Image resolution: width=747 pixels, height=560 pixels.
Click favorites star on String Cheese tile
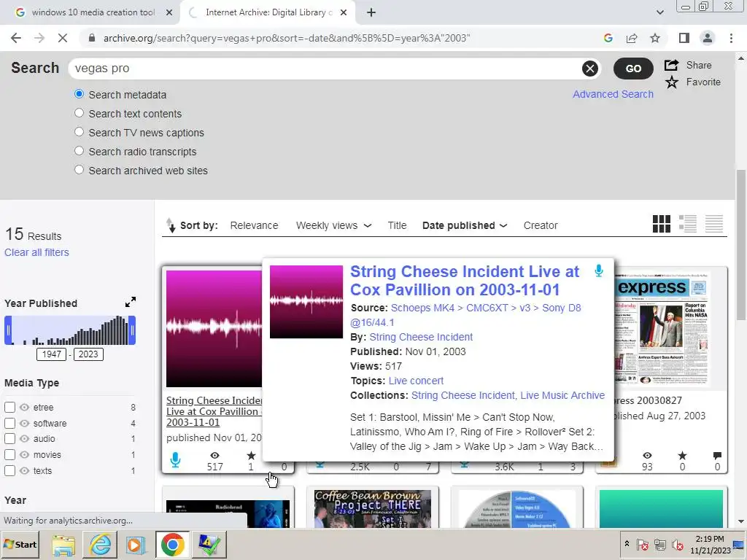click(251, 456)
